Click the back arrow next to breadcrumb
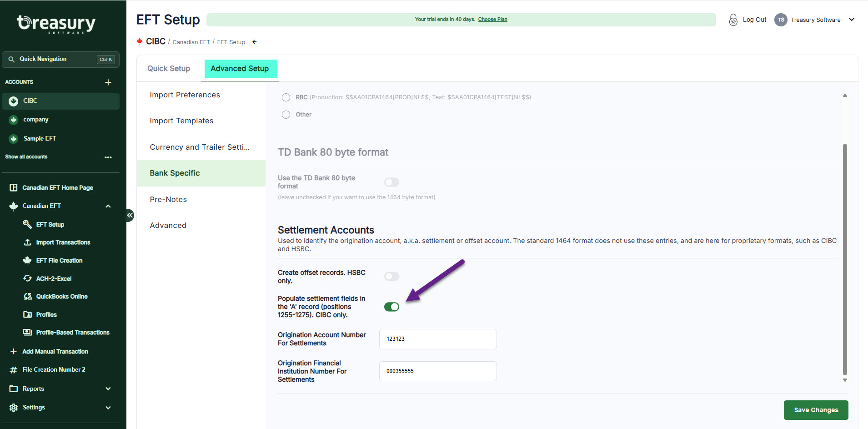 255,42
